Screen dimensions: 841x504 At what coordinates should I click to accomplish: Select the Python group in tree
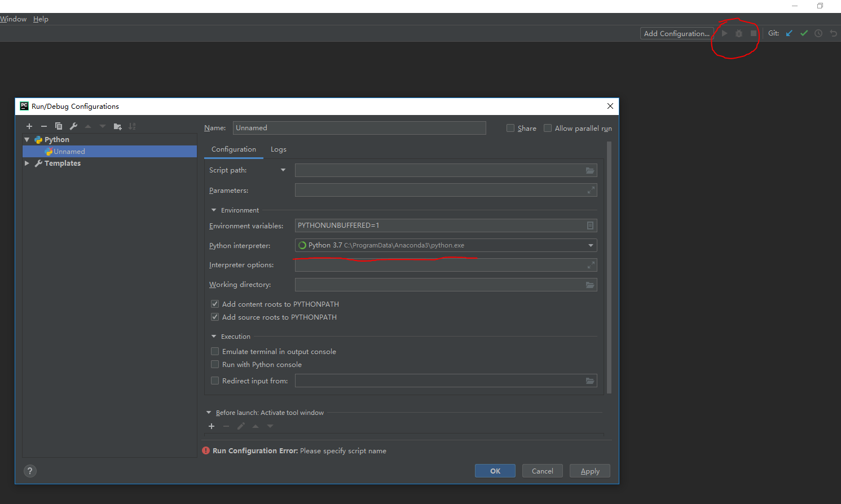point(57,140)
